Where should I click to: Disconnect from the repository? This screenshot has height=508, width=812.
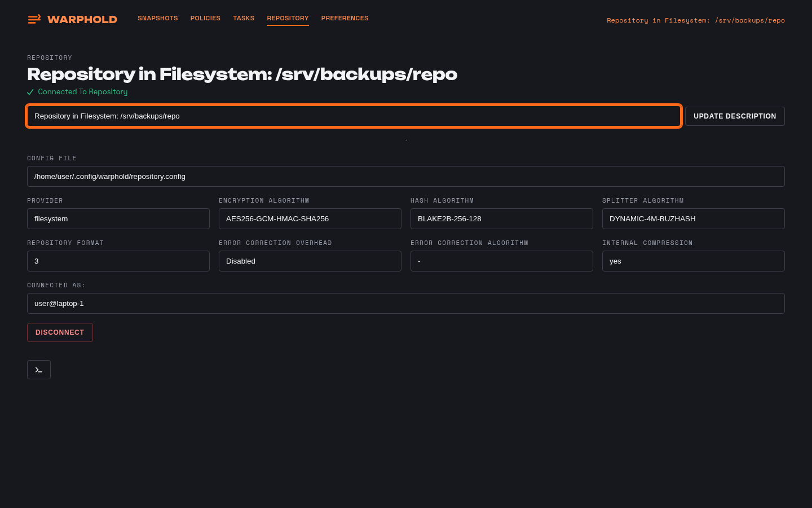(60, 332)
